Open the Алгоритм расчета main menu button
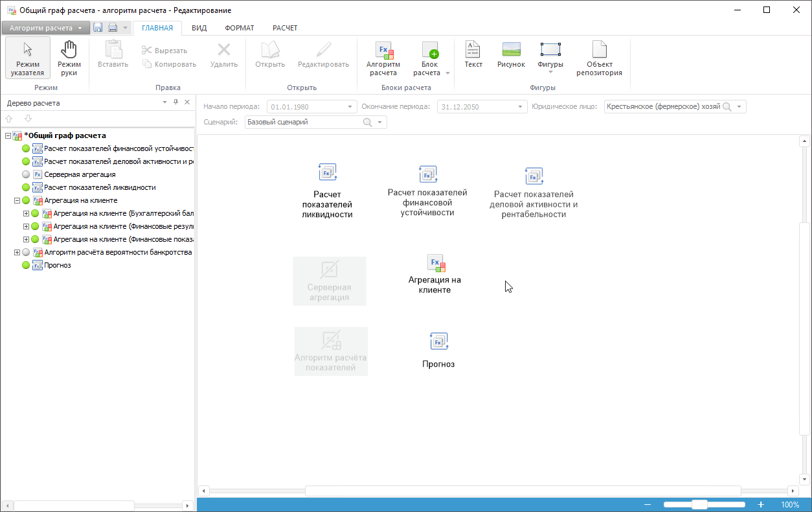This screenshot has width=812, height=512. (45, 28)
